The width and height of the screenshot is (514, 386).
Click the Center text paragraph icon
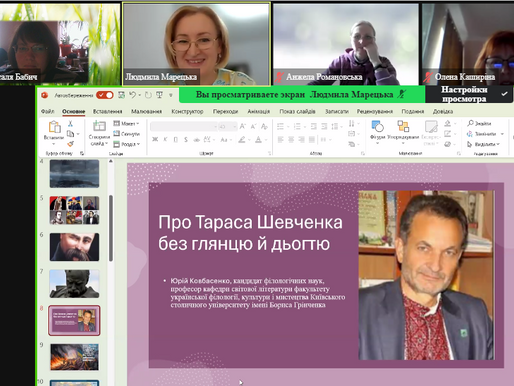(x=291, y=140)
